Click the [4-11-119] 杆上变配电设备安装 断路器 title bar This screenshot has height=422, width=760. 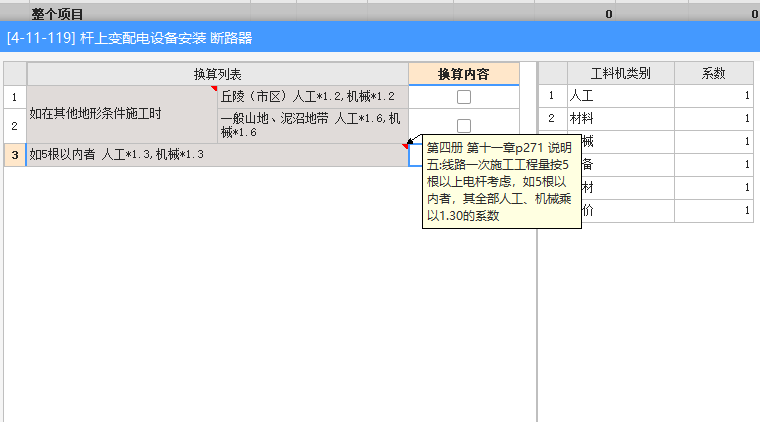click(380, 37)
